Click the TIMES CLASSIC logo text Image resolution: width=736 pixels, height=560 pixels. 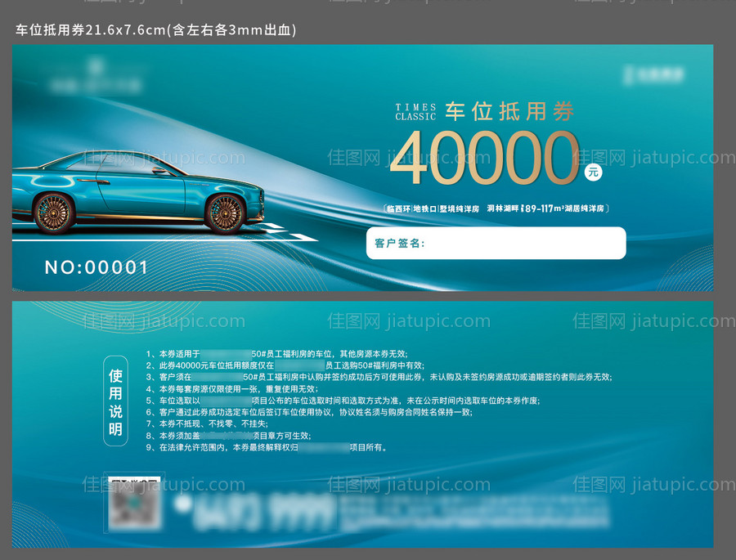pos(415,112)
